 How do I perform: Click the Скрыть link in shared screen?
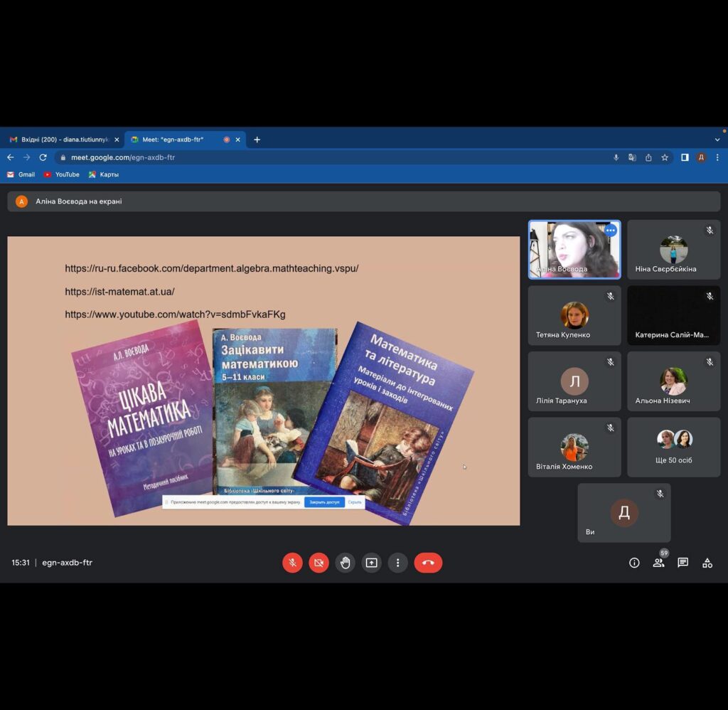click(355, 502)
